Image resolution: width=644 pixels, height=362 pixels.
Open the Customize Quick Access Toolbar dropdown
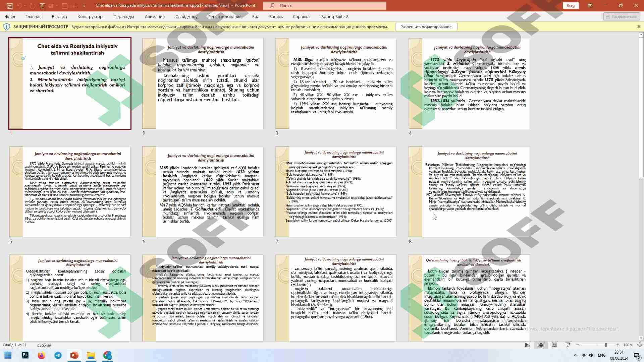(84, 6)
